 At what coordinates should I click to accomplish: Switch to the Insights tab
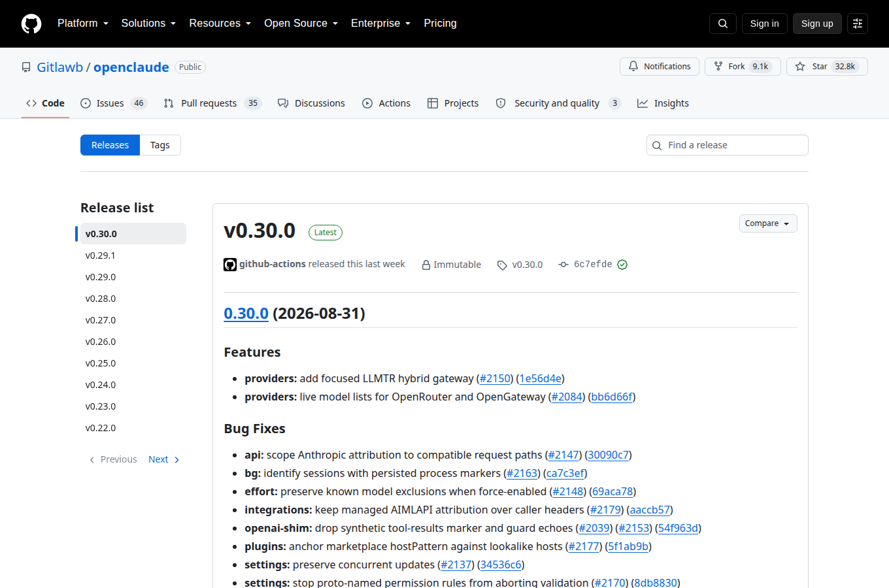pyautogui.click(x=663, y=103)
